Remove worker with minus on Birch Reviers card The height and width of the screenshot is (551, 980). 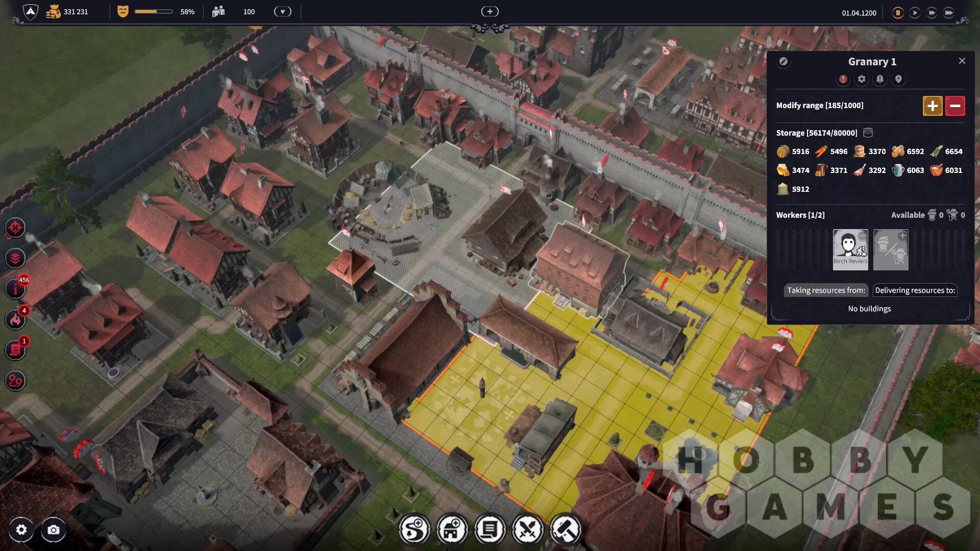click(863, 235)
